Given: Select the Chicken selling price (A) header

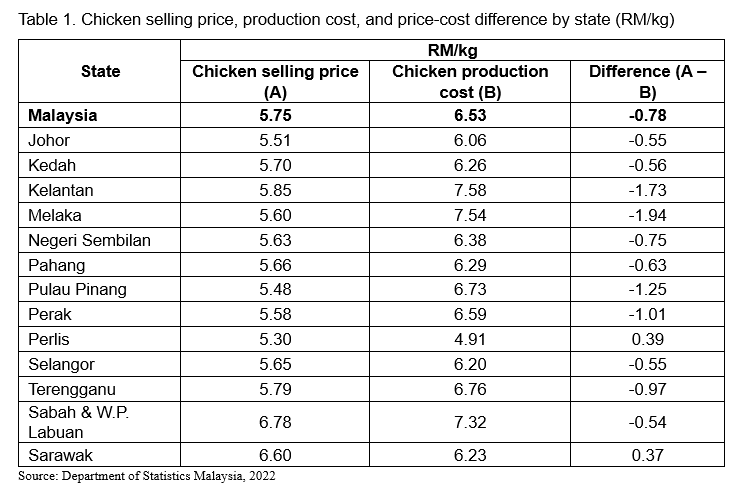Looking at the screenshot, I should click(x=274, y=81).
